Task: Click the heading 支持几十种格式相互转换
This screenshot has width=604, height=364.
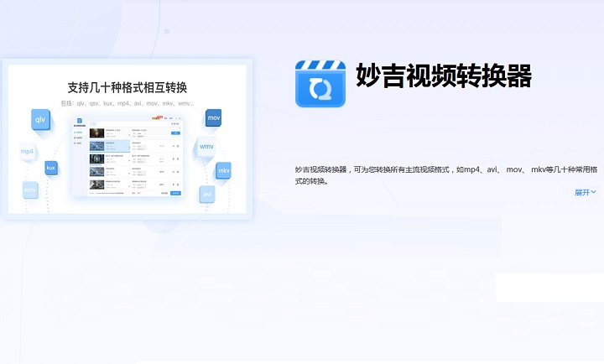Action: tap(128, 88)
